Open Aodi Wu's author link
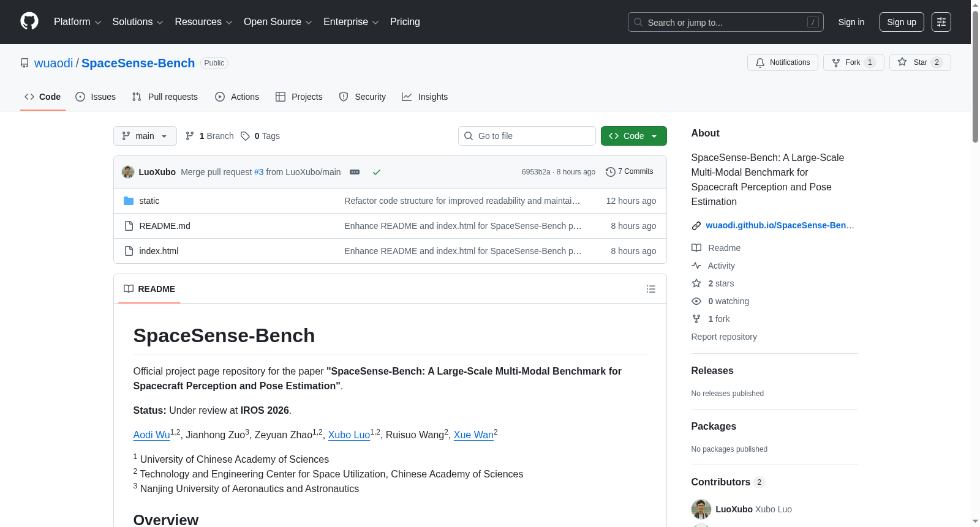 tap(152, 435)
